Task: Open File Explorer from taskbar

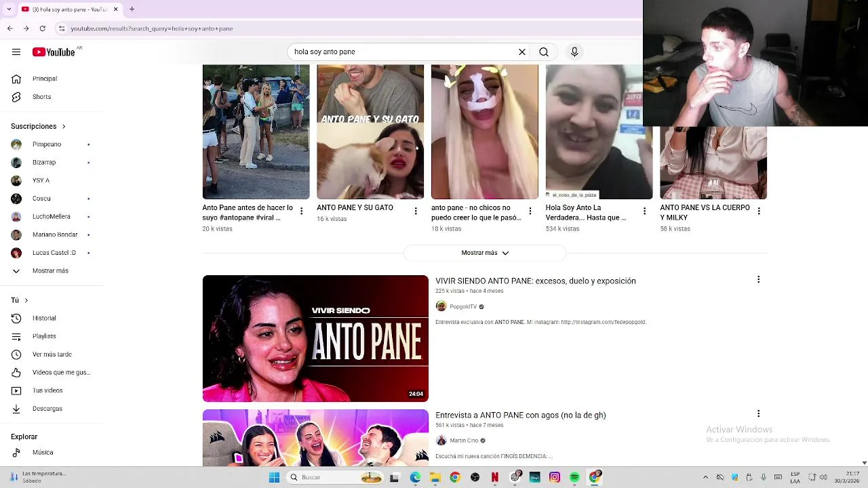Action: click(435, 477)
